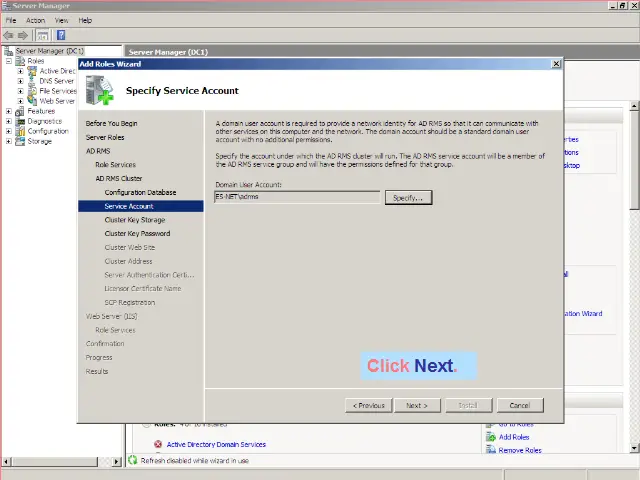
Task: Expand the DNS Server tree node
Action: tap(20, 81)
